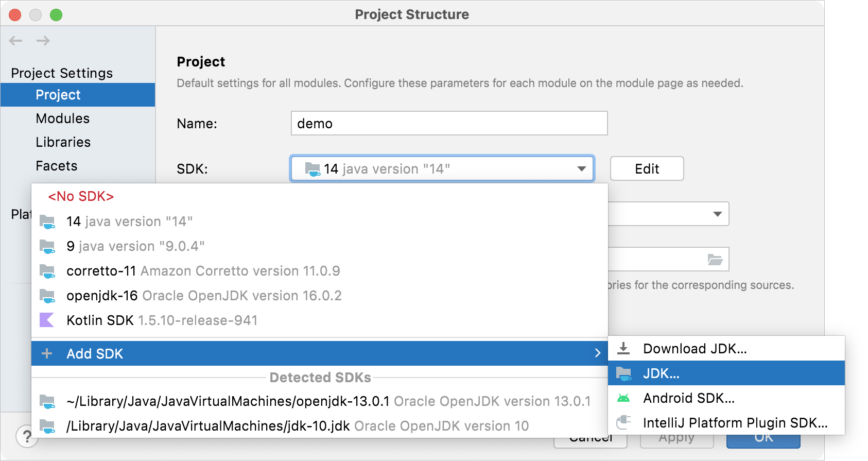Click the corretto-11 JDK folder icon

(x=47, y=271)
